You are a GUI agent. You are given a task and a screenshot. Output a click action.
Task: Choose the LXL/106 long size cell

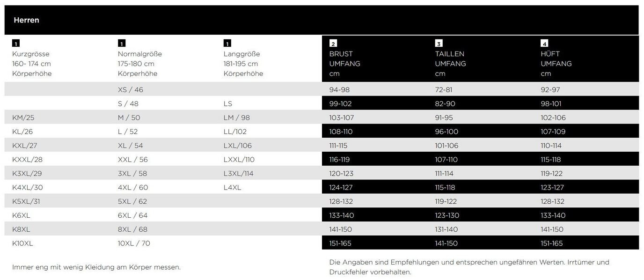click(238, 146)
